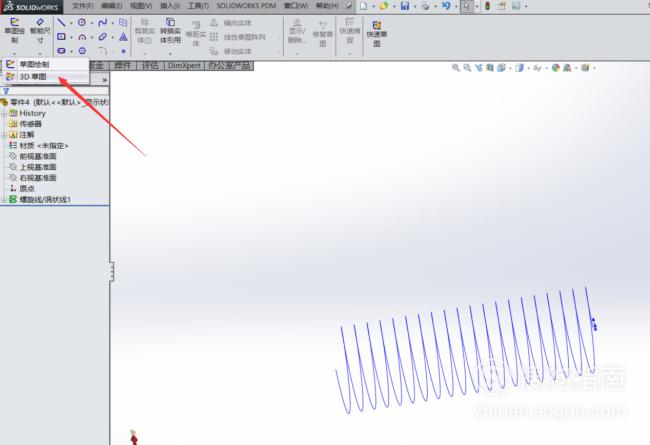This screenshot has width=650, height=445.
Task: Switch to the 焊件 tab
Action: [122, 66]
